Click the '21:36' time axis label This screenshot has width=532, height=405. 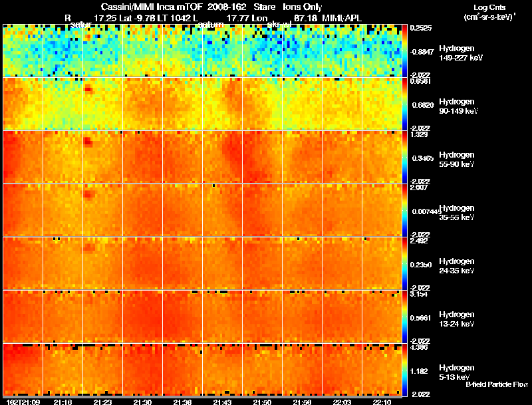pyautogui.click(x=182, y=402)
